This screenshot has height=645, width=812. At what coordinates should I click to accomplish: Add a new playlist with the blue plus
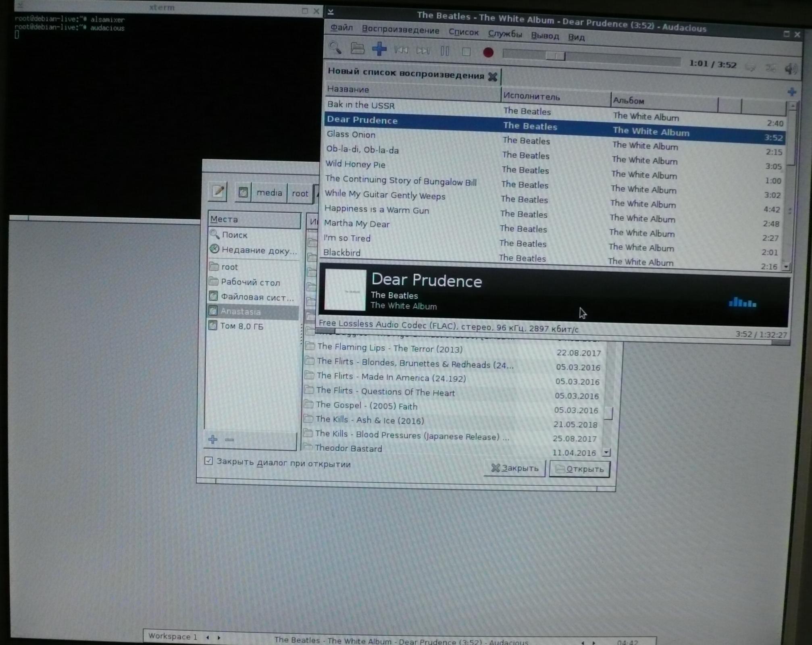click(792, 92)
